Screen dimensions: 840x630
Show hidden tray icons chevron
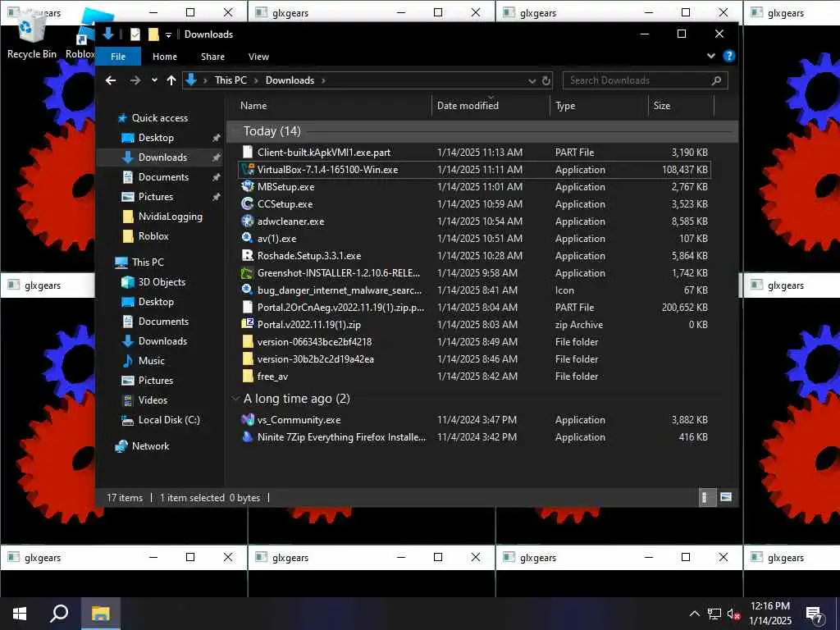(694, 614)
